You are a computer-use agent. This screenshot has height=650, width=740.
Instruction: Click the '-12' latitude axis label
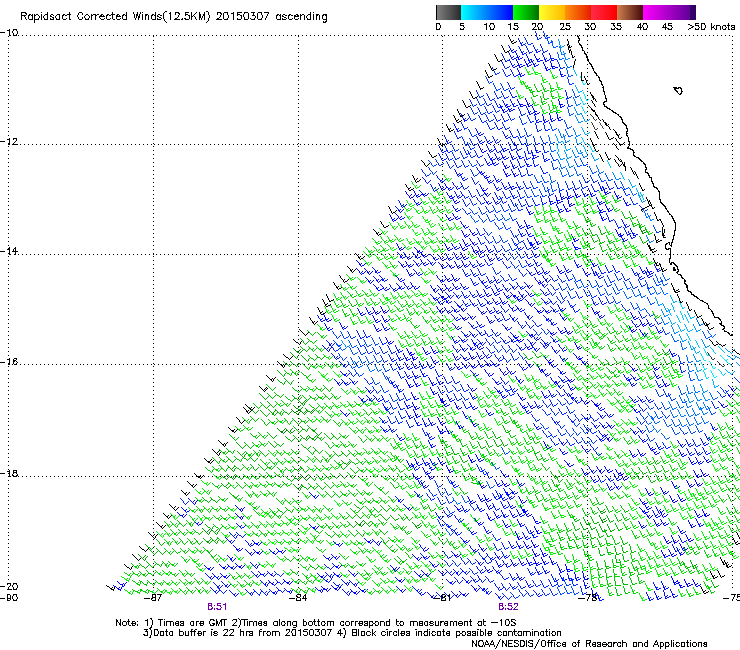pyautogui.click(x=9, y=142)
